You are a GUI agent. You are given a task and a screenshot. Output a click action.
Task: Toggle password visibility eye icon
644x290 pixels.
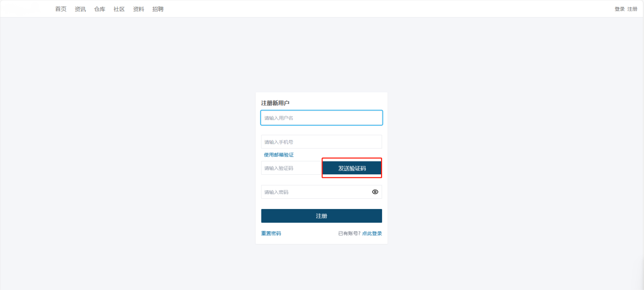(x=375, y=192)
